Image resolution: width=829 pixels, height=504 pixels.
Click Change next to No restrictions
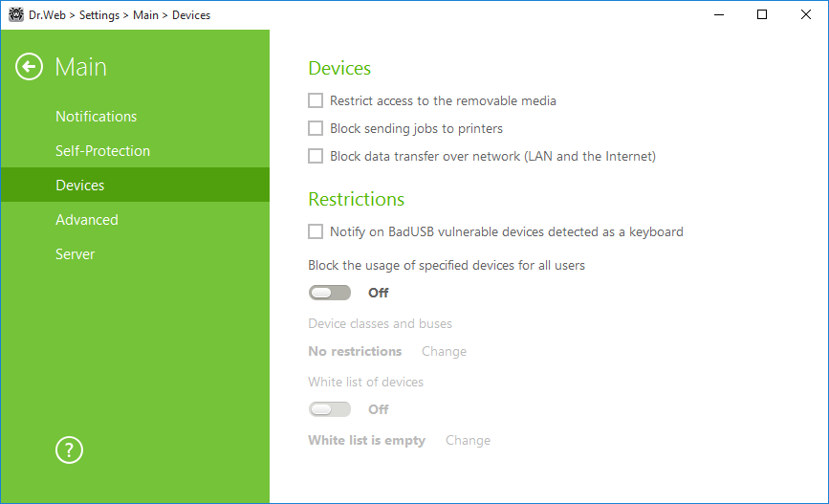point(444,352)
